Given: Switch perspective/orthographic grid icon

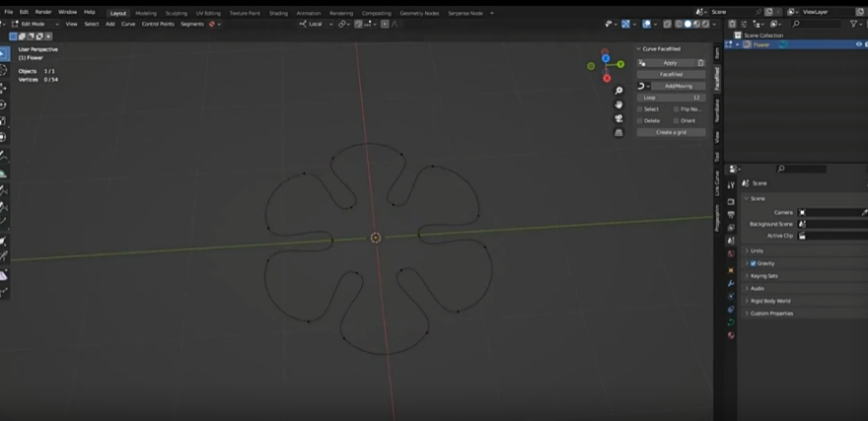Looking at the screenshot, I should click(x=618, y=131).
